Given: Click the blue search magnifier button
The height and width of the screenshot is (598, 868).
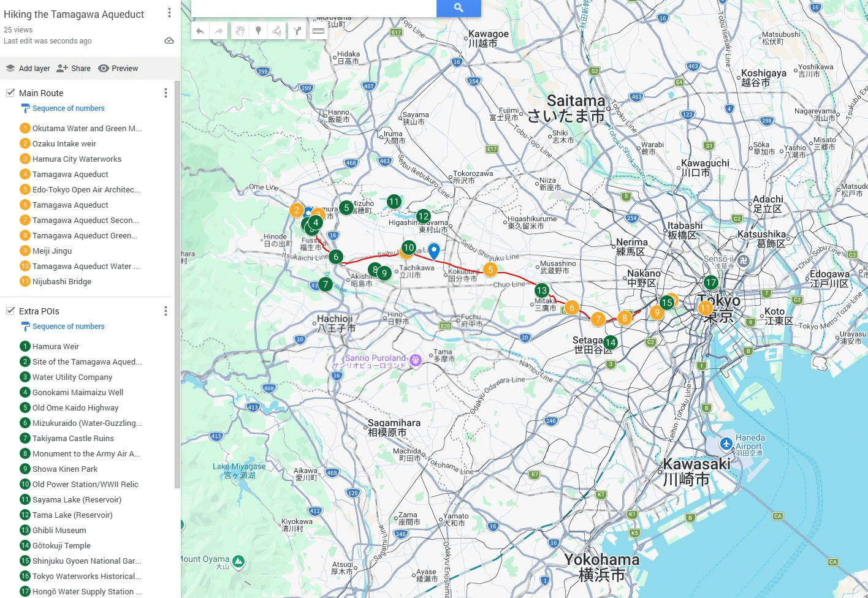Looking at the screenshot, I should 459,8.
